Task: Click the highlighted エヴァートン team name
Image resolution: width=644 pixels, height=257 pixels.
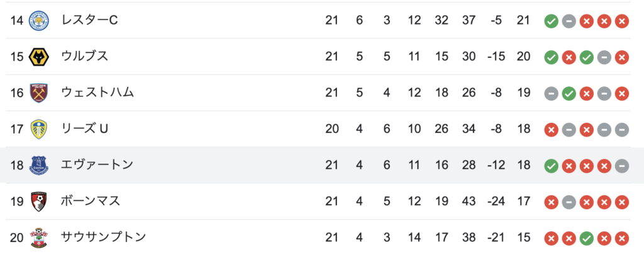Action: (97, 165)
